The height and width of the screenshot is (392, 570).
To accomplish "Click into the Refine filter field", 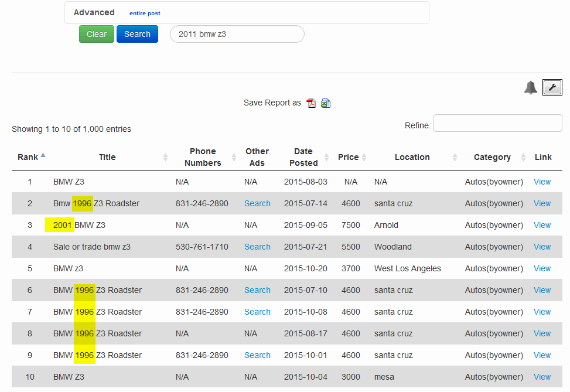I will click(x=498, y=123).
